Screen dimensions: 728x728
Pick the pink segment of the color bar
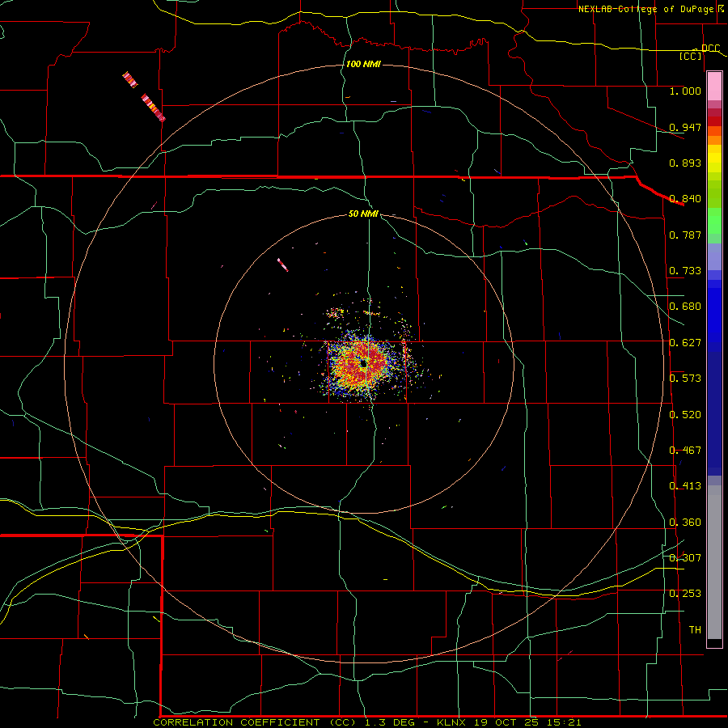coord(714,87)
